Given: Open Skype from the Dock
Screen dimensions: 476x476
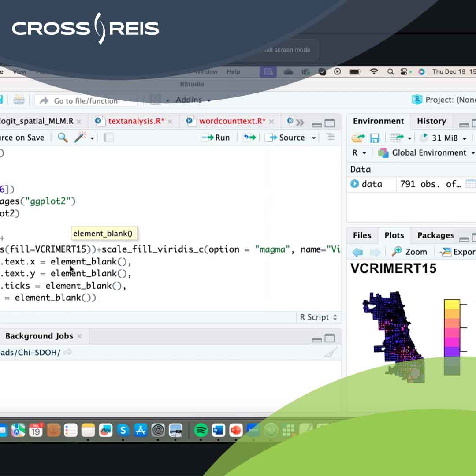Looking at the screenshot, I should 123,430.
